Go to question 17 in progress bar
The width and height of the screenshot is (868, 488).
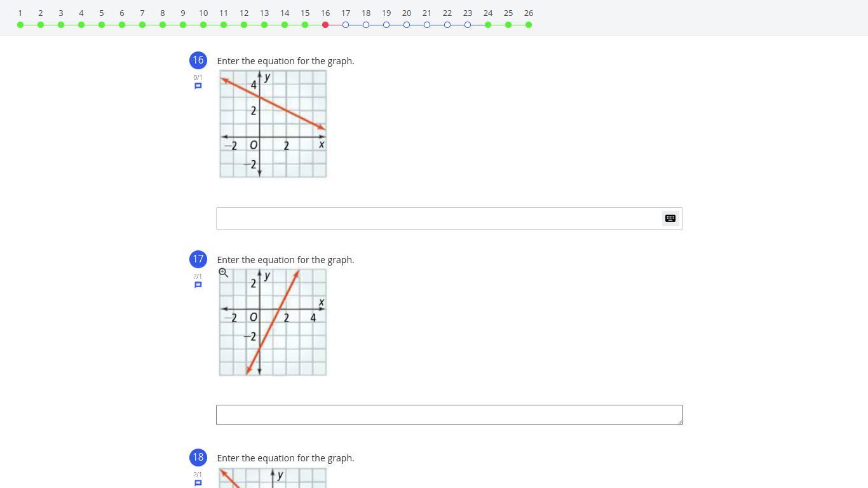346,25
